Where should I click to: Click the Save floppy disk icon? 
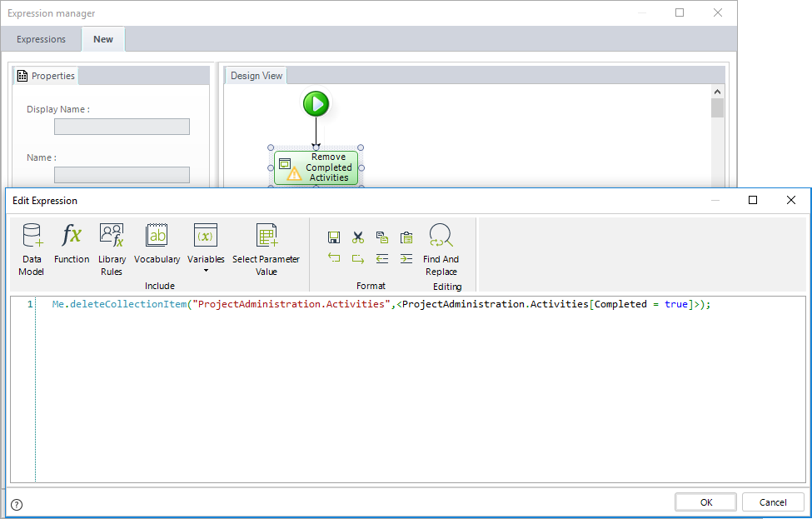[x=334, y=237]
